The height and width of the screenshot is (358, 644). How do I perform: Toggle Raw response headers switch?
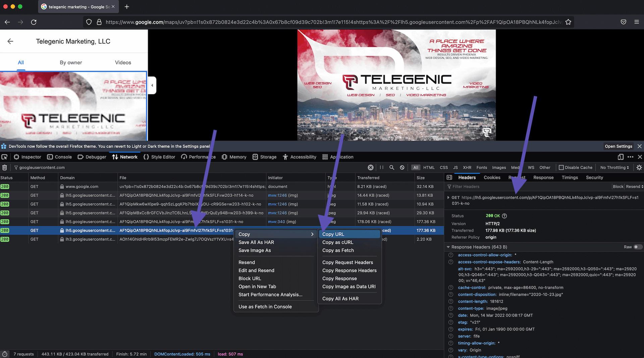(638, 247)
